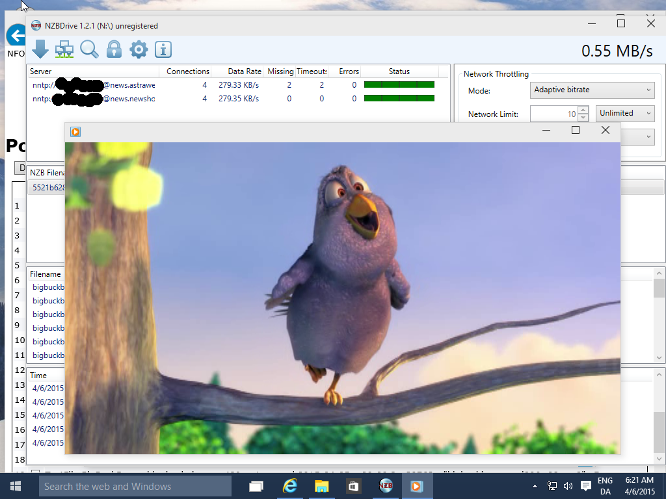Click the taskbar clock showing 6:21 AM
Image resolution: width=666 pixels, height=499 pixels.
point(639,486)
